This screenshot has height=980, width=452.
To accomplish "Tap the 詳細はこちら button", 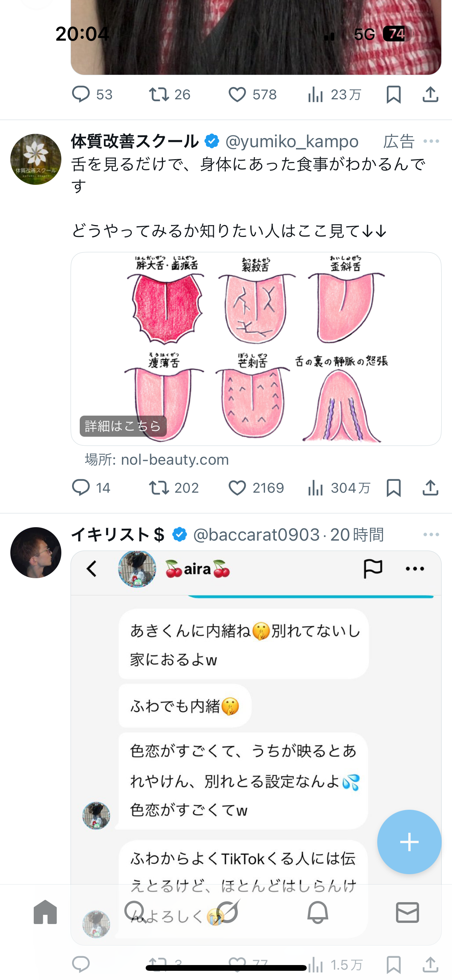I will click(123, 426).
